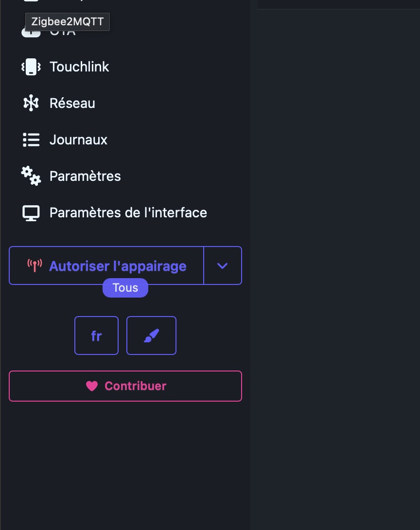Navigate to Paramètres
The image size is (420, 530).
pyautogui.click(x=85, y=176)
